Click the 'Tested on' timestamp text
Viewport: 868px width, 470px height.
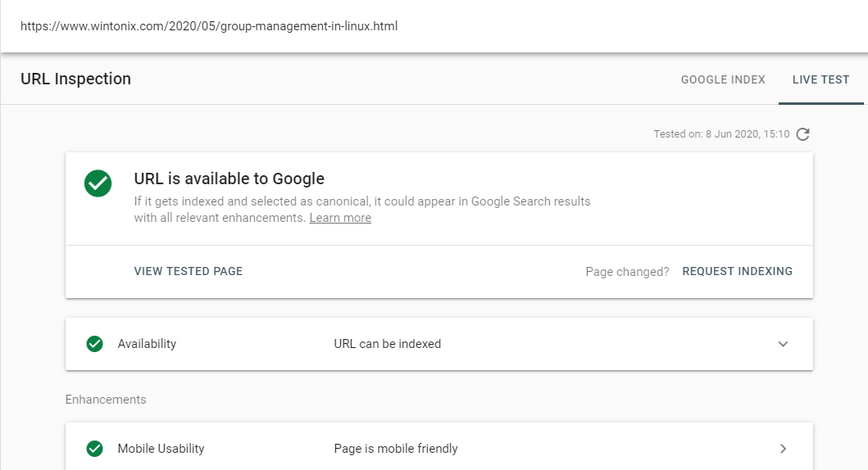(x=721, y=134)
